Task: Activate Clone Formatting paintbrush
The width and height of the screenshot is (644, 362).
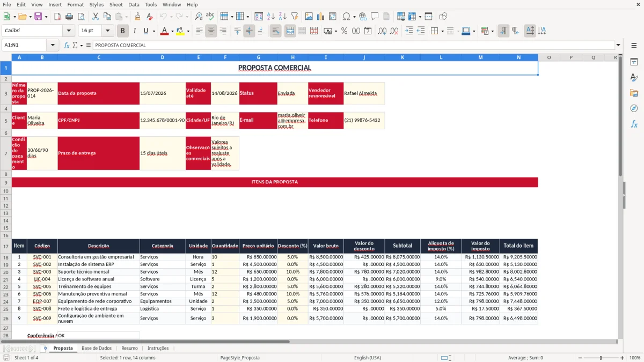Action: pyautogui.click(x=137, y=17)
